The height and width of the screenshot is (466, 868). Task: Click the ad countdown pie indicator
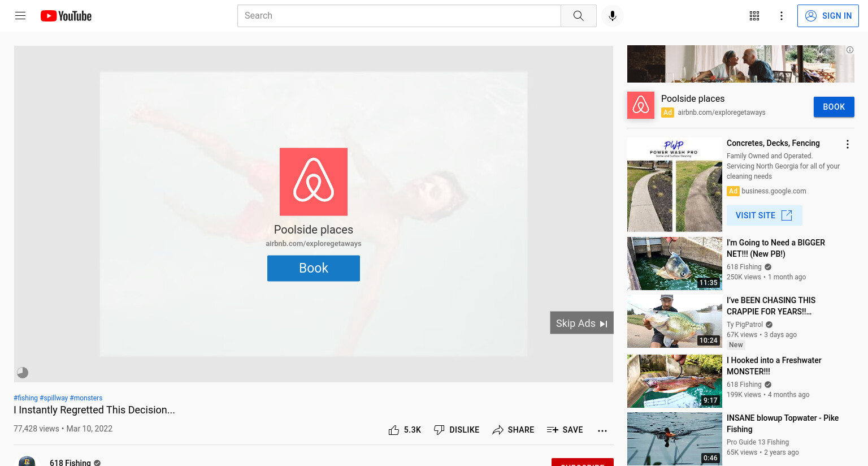tap(23, 373)
